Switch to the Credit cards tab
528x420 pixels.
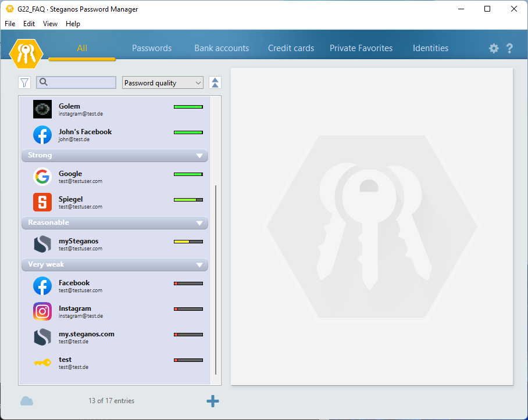(291, 48)
